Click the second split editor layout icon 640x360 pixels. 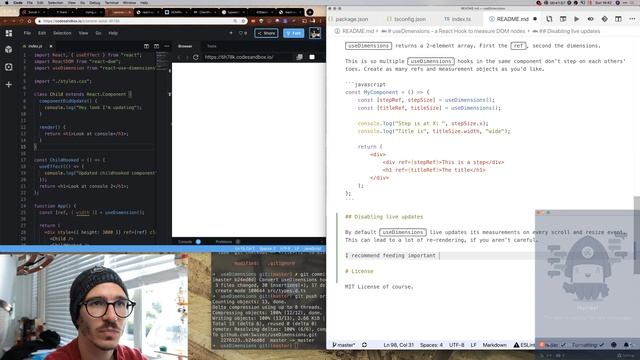[156, 46]
